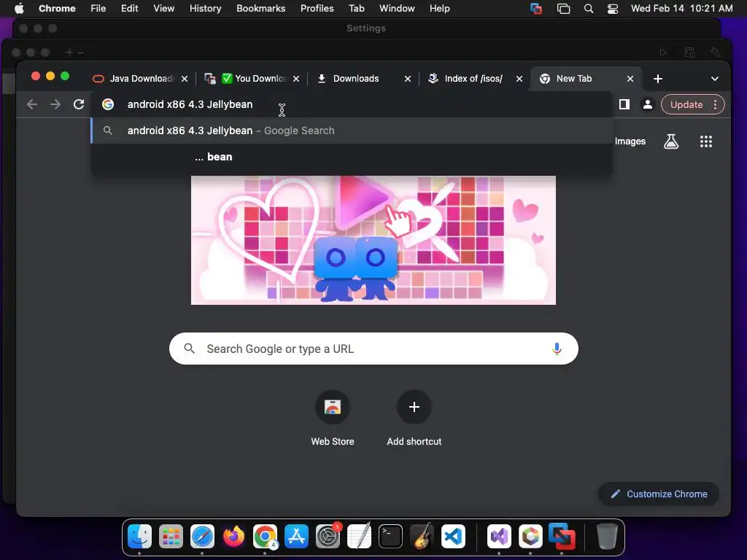Close the Downloads tab

point(408,79)
